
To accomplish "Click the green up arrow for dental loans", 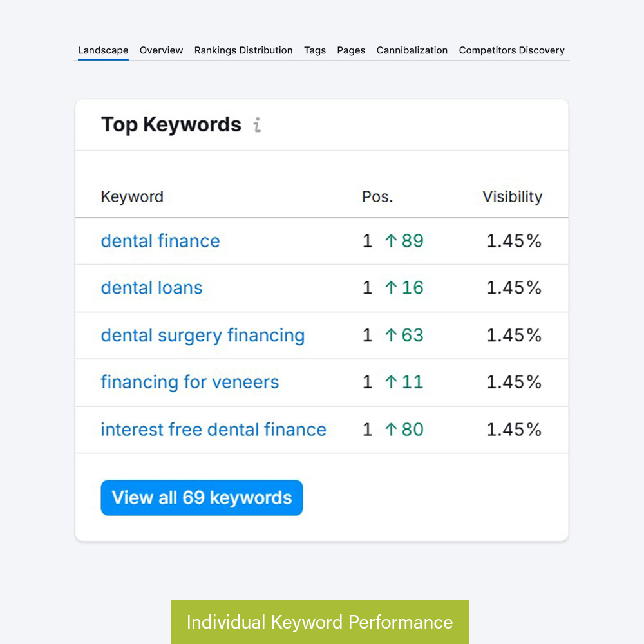I will click(x=391, y=288).
